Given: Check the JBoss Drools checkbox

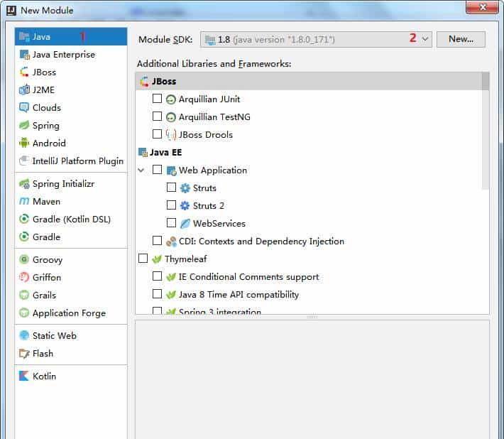Looking at the screenshot, I should tap(157, 134).
